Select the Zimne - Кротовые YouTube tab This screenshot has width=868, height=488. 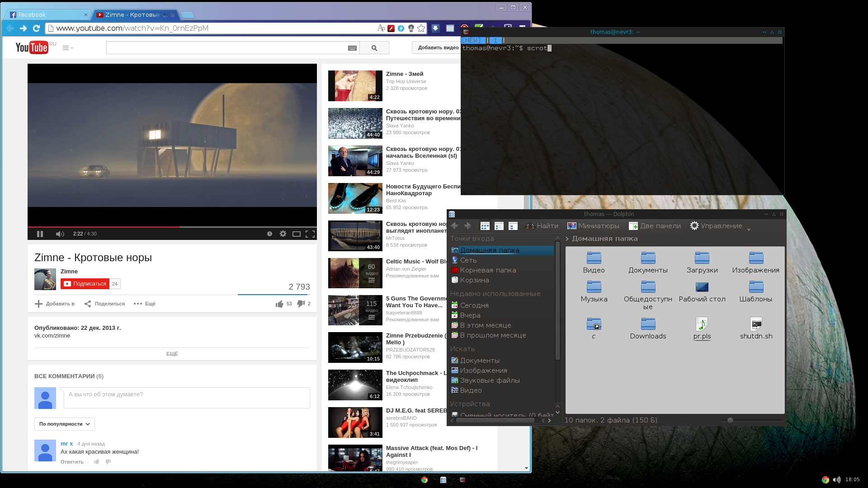[135, 14]
